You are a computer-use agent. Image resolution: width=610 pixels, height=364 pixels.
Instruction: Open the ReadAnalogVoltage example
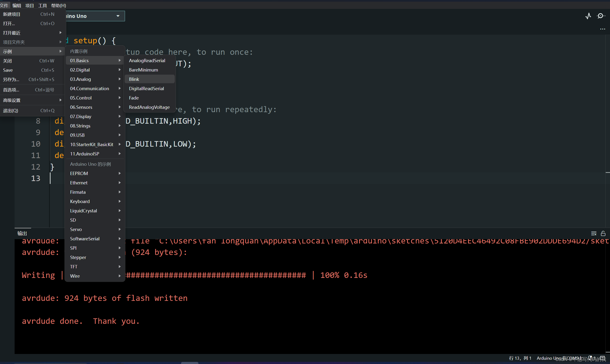(x=150, y=107)
